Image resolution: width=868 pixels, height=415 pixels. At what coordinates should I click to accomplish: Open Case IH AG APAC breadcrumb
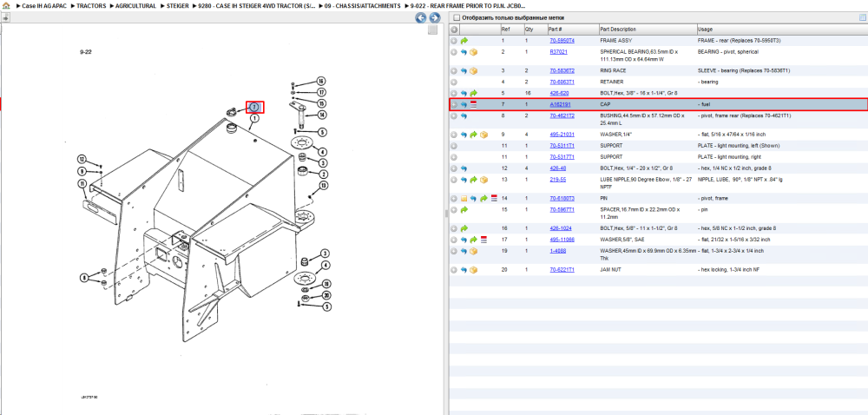[43, 5]
